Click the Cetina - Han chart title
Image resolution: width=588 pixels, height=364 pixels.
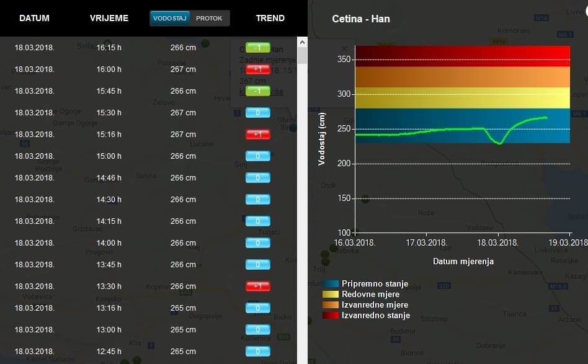click(x=361, y=19)
